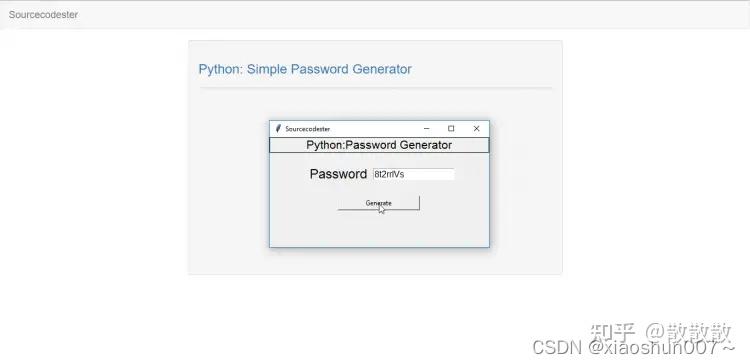
Task: Click the Generate button
Action: [x=379, y=203]
